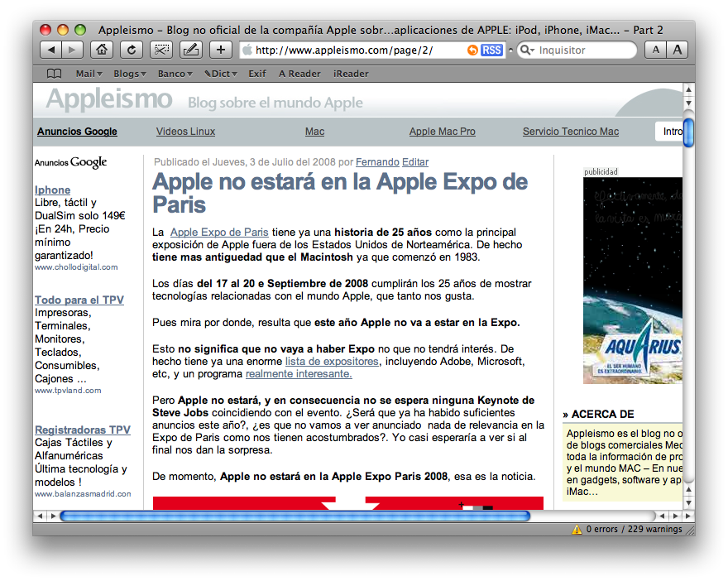Image resolution: width=728 pixels, height=581 pixels.
Task: Open the Mac link in ad bar
Action: tap(314, 132)
